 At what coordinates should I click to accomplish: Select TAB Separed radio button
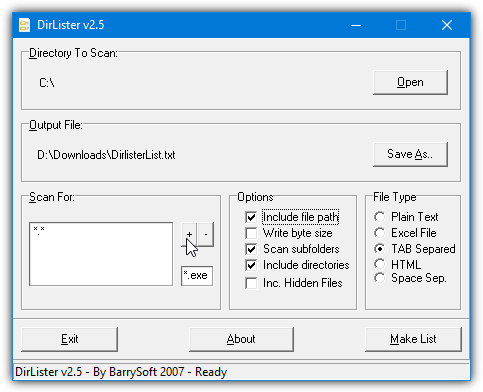click(x=379, y=249)
